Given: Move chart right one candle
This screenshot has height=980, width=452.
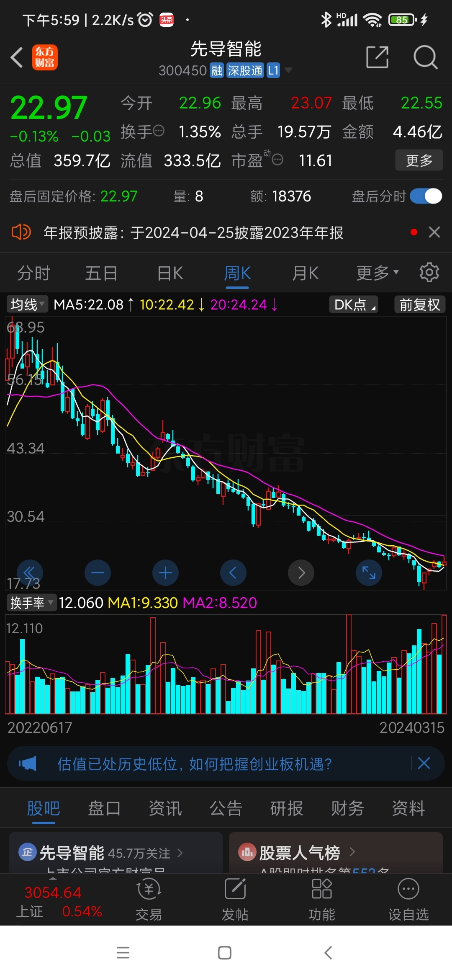Looking at the screenshot, I should [x=301, y=573].
